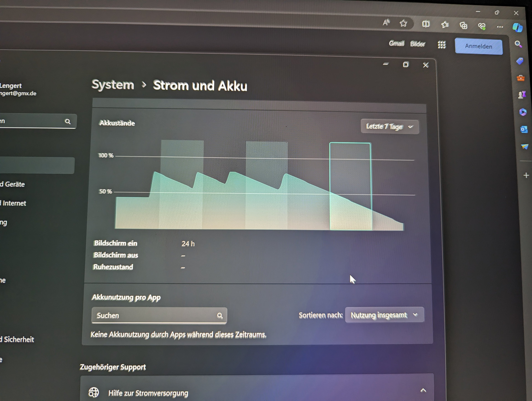
Task: Add page to favorites star icon
Action: 403,23
